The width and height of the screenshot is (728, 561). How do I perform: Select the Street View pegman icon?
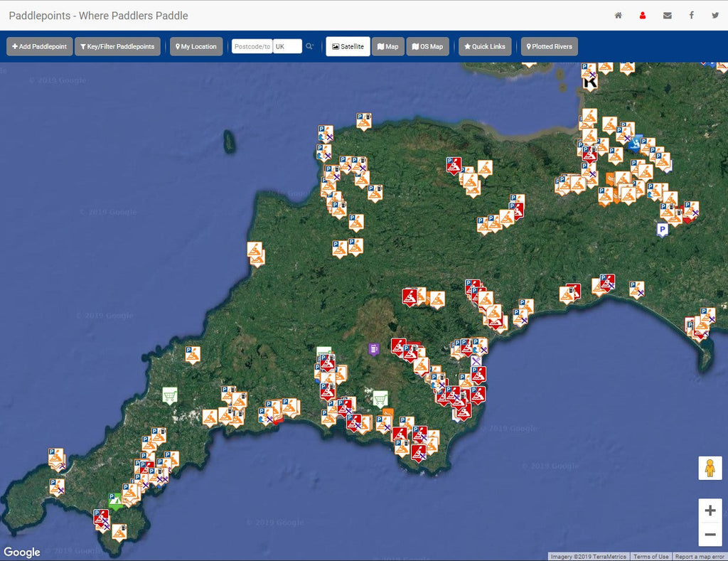pyautogui.click(x=710, y=469)
